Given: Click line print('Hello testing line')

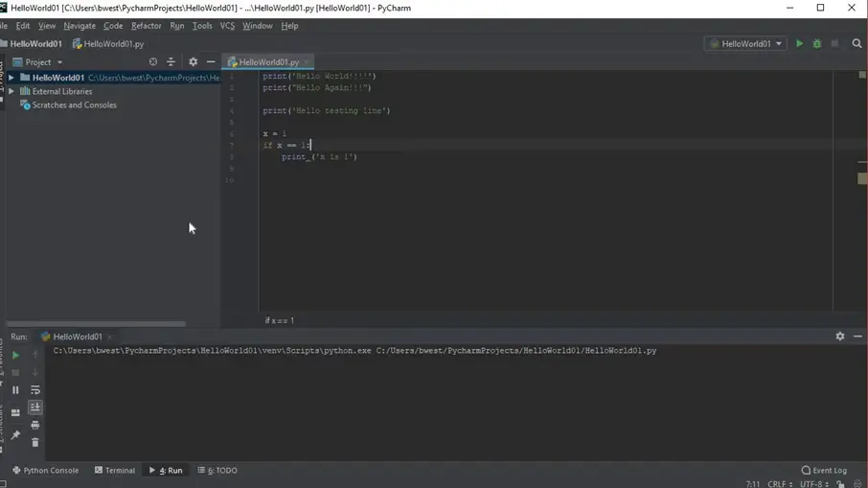Looking at the screenshot, I should 326,111.
